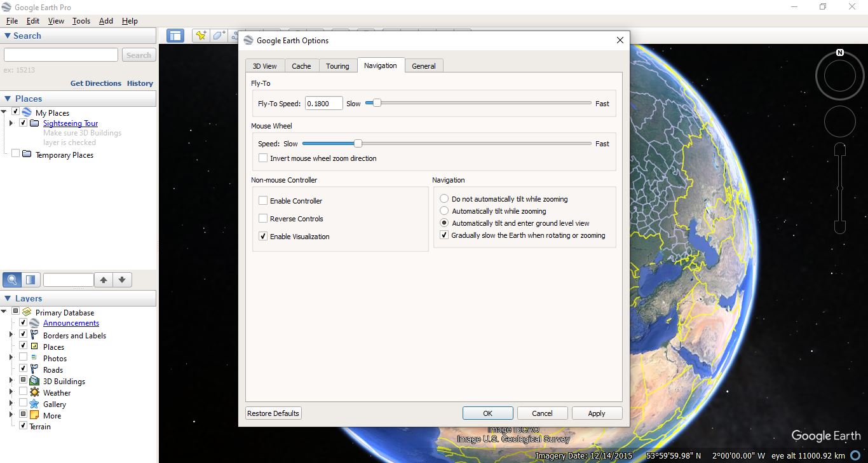Click the move down arrow button
The width and height of the screenshot is (868, 463).
122,279
